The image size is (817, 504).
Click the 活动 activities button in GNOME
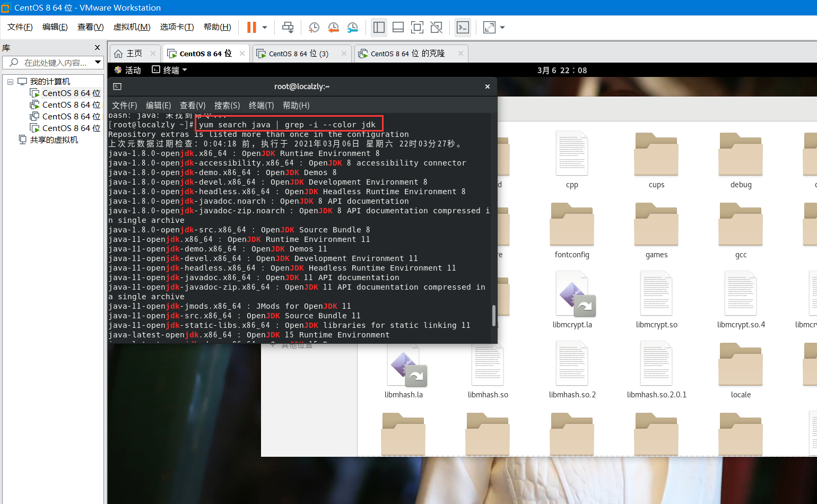(x=128, y=70)
